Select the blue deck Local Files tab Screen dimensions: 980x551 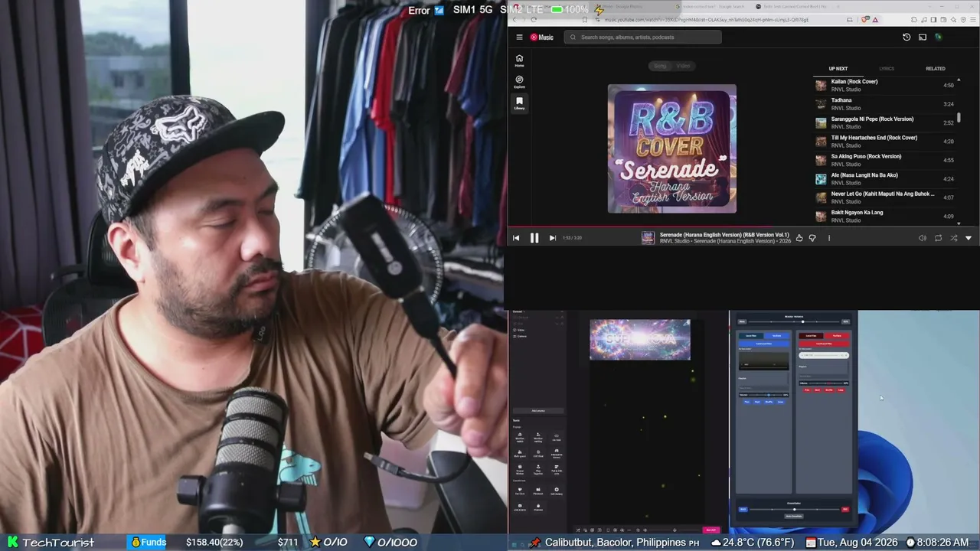point(750,335)
